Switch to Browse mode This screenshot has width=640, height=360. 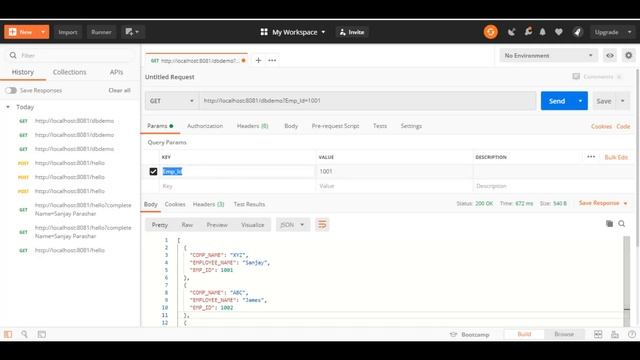pos(564,334)
